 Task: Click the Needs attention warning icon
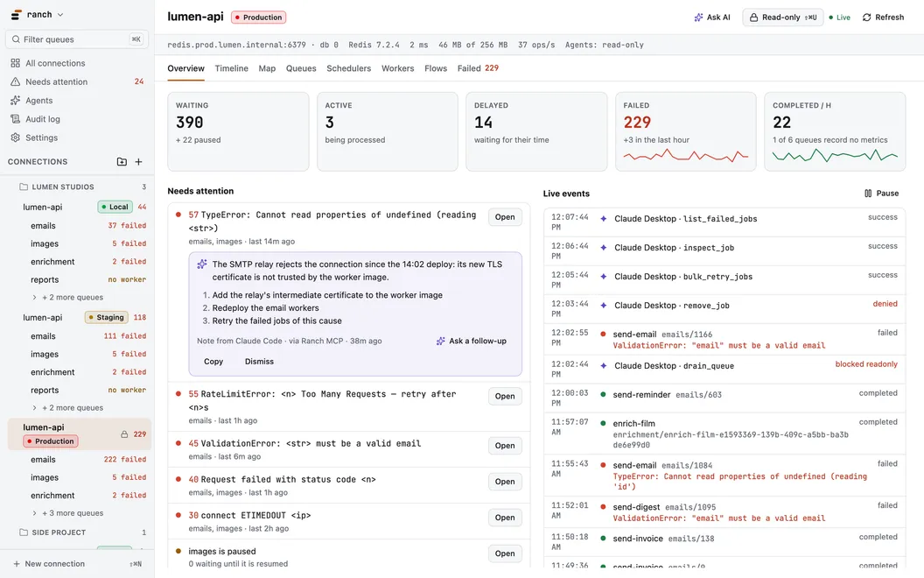coord(16,82)
